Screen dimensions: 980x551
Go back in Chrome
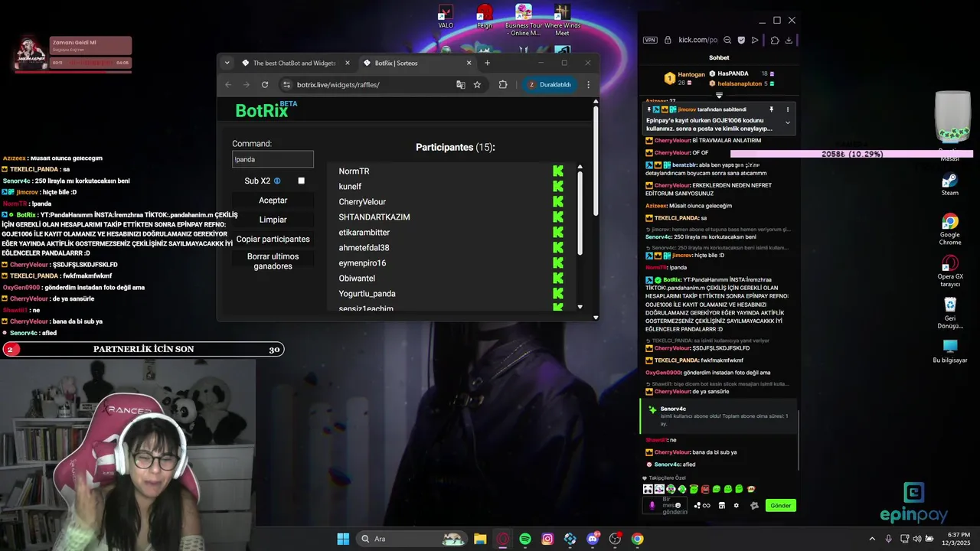pos(228,85)
